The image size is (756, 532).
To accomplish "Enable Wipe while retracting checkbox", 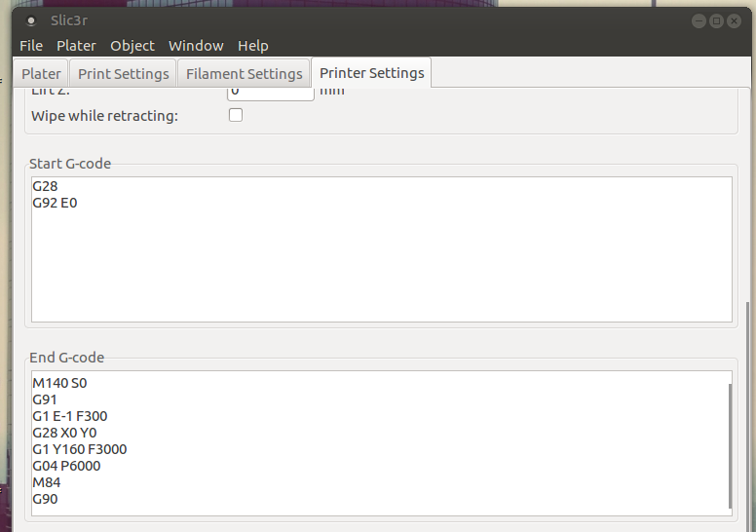I will 236,115.
